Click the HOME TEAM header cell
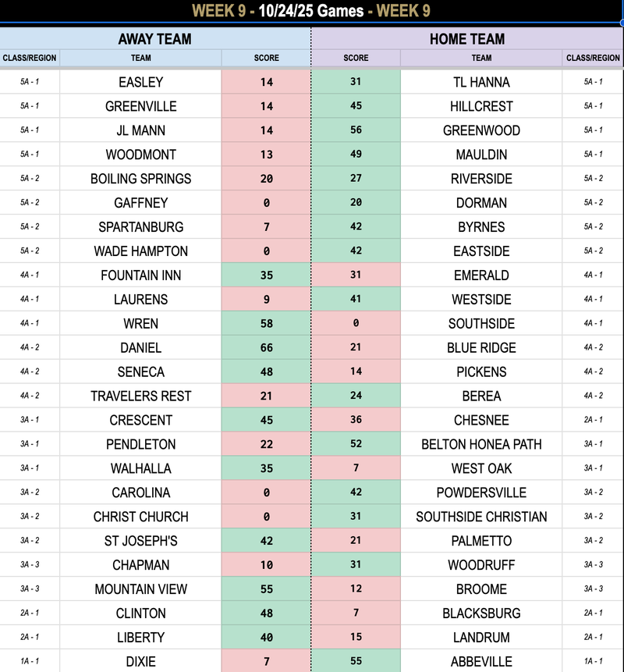624x672 pixels. (x=466, y=38)
